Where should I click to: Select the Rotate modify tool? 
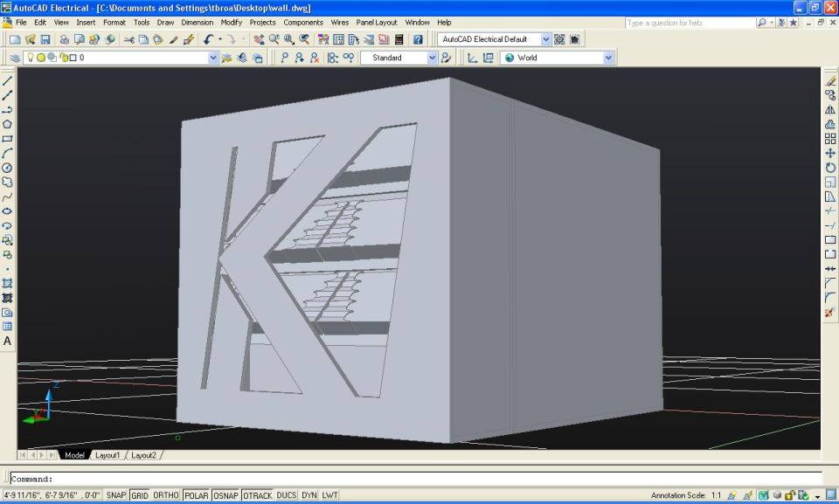(x=830, y=168)
